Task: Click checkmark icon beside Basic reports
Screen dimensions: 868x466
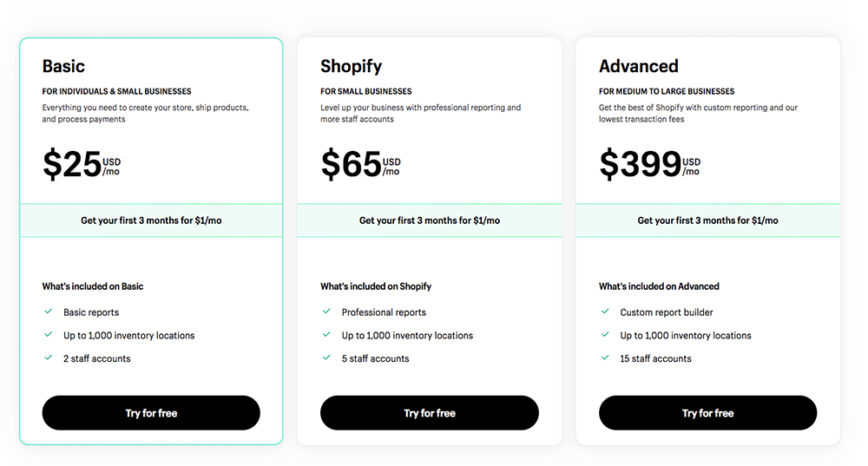Action: (48, 312)
